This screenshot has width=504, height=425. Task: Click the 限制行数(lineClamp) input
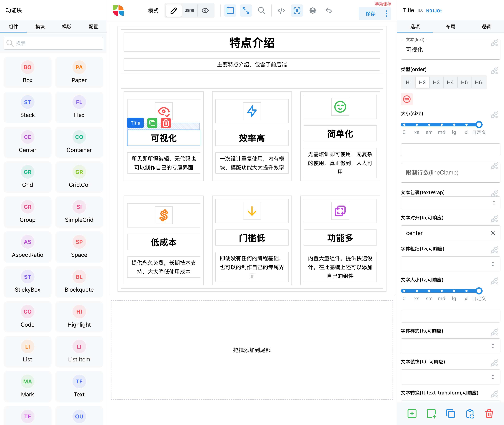(450, 172)
